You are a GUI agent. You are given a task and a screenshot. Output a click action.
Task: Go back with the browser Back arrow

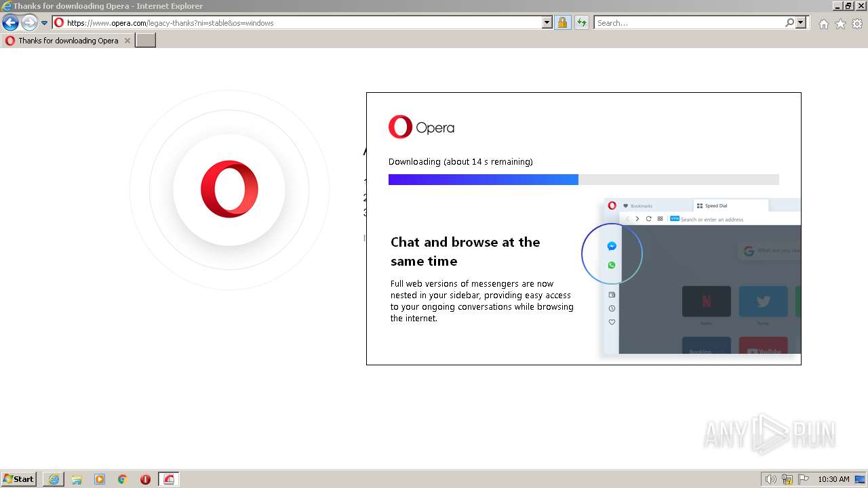point(10,23)
